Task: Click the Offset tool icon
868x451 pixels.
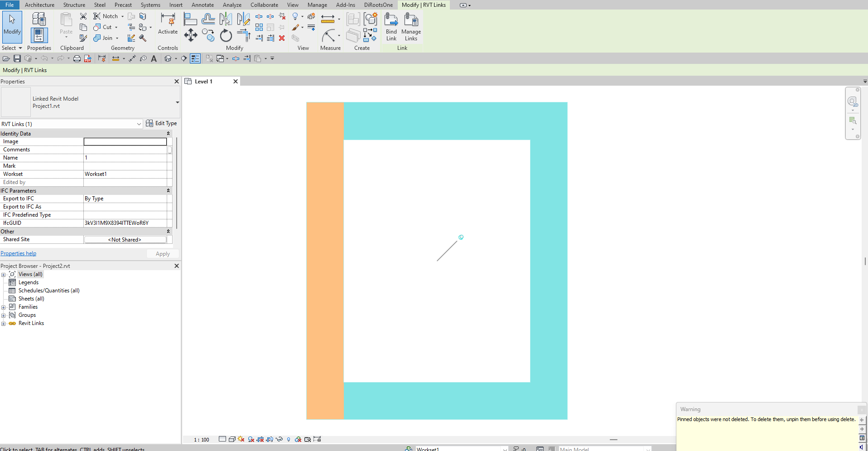Action: (x=208, y=19)
